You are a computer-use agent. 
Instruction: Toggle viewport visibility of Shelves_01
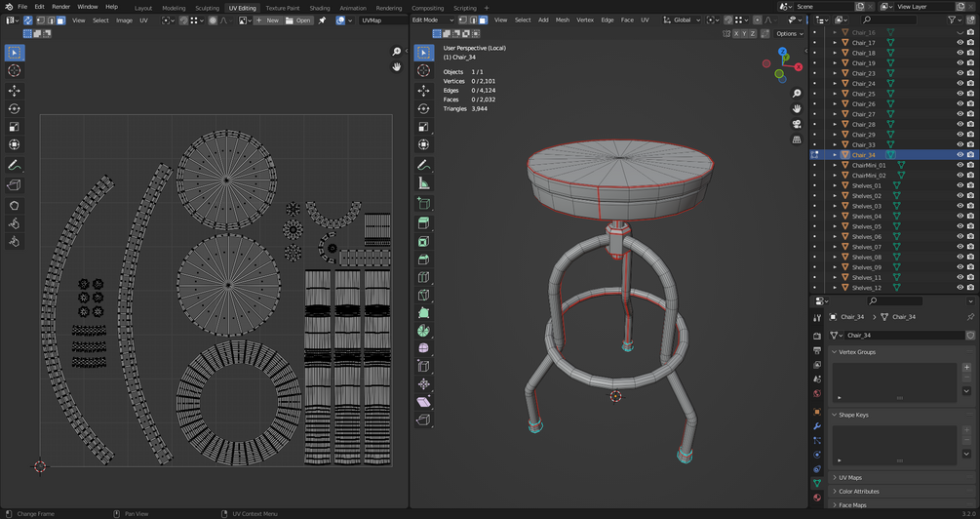coord(960,185)
